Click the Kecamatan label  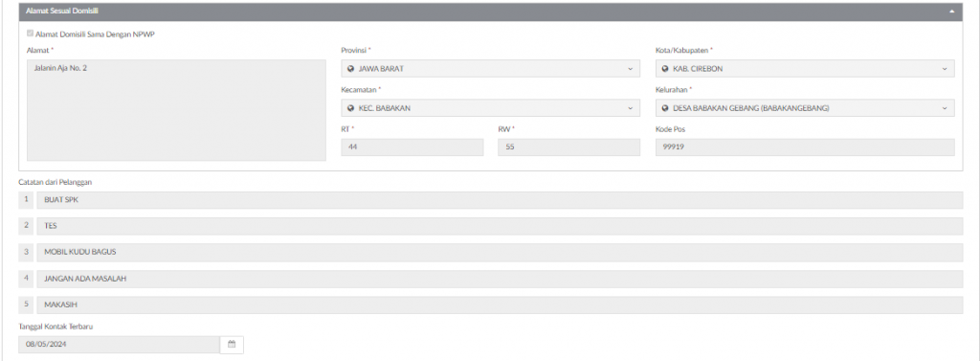359,90
